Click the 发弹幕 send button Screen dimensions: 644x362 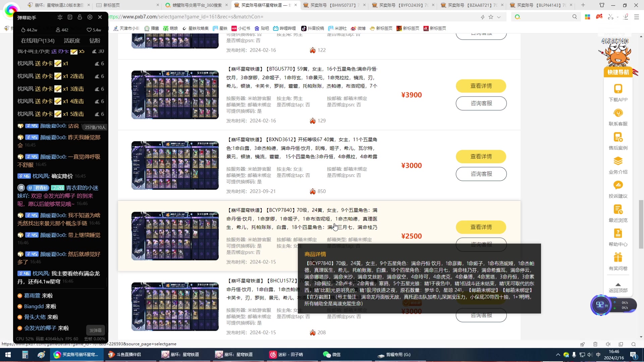pos(95,330)
